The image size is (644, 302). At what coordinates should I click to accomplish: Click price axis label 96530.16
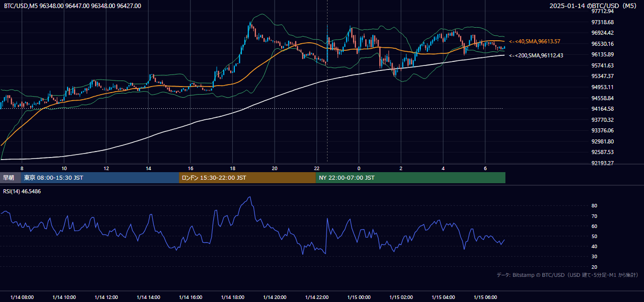603,44
